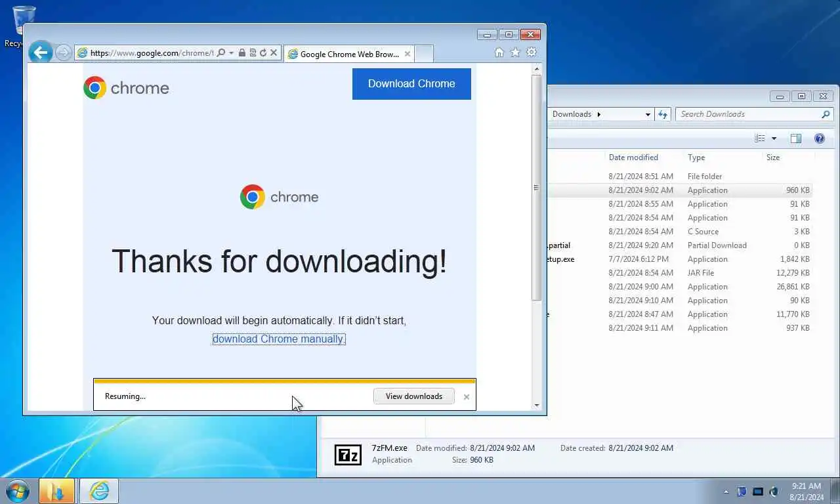Image resolution: width=840 pixels, height=504 pixels.
Task: Switch to Explorer via taskbar folder icon
Action: [56, 491]
